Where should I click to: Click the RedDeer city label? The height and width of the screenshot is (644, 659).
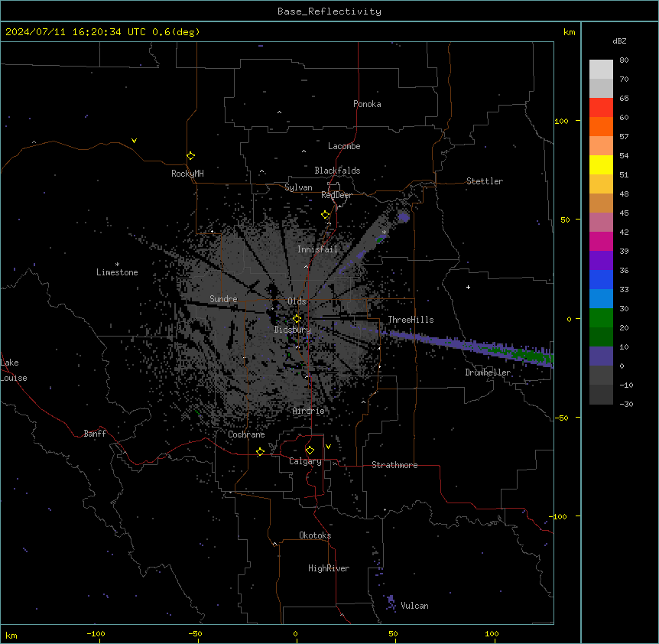click(336, 195)
